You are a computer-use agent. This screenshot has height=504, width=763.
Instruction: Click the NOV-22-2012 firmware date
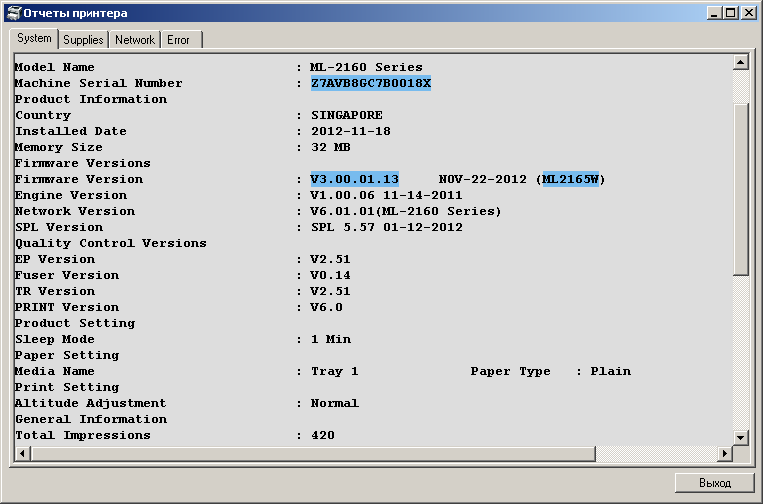click(483, 179)
